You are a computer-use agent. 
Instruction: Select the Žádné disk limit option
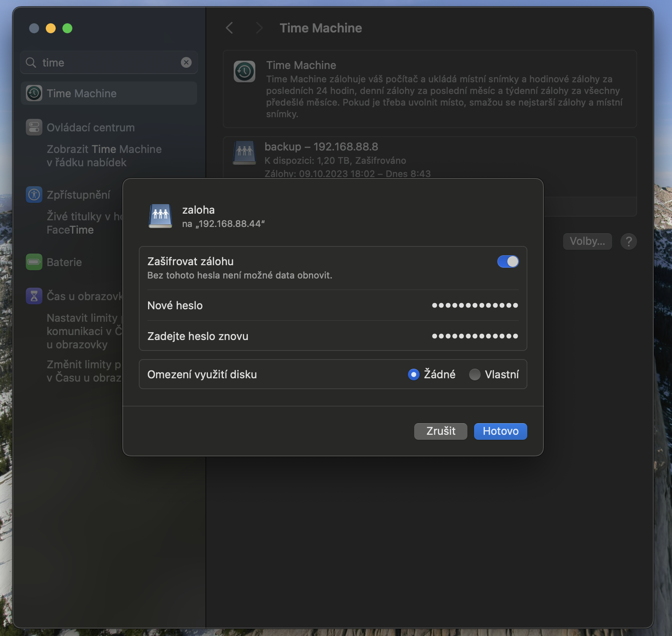[x=413, y=375]
